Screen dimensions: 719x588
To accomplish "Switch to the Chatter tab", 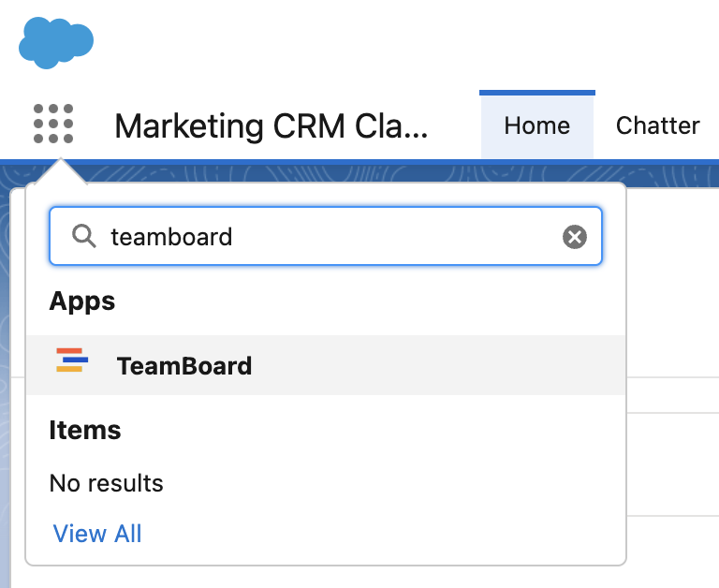I will 657,125.
